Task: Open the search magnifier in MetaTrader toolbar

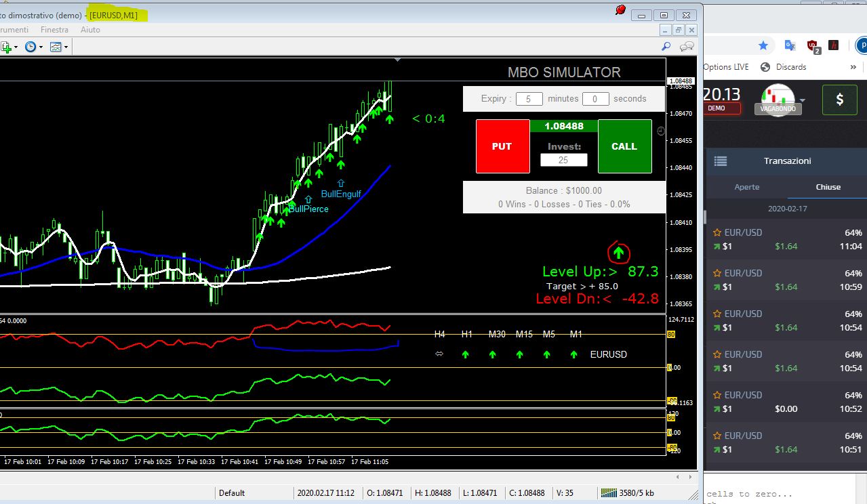Action: (x=666, y=46)
